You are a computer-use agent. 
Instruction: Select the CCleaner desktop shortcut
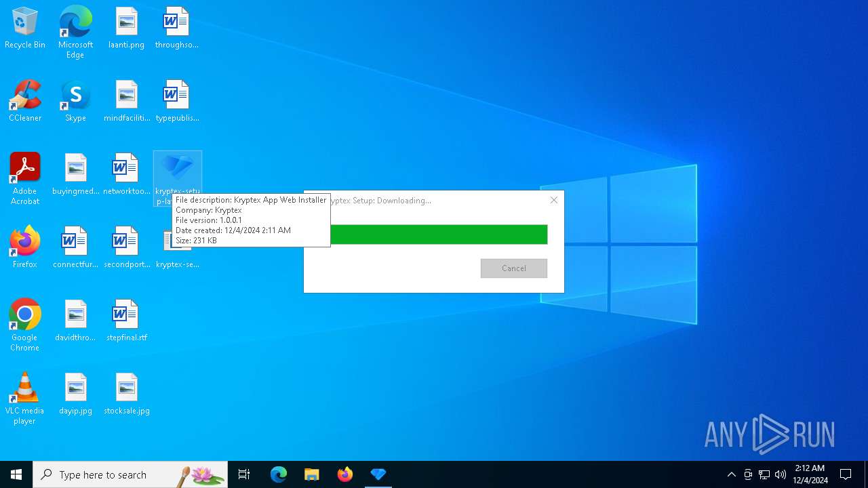click(x=25, y=102)
